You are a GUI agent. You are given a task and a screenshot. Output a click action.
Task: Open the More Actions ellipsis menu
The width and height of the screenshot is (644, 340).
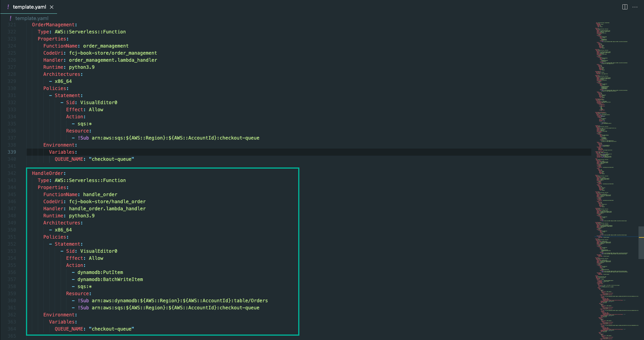635,7
